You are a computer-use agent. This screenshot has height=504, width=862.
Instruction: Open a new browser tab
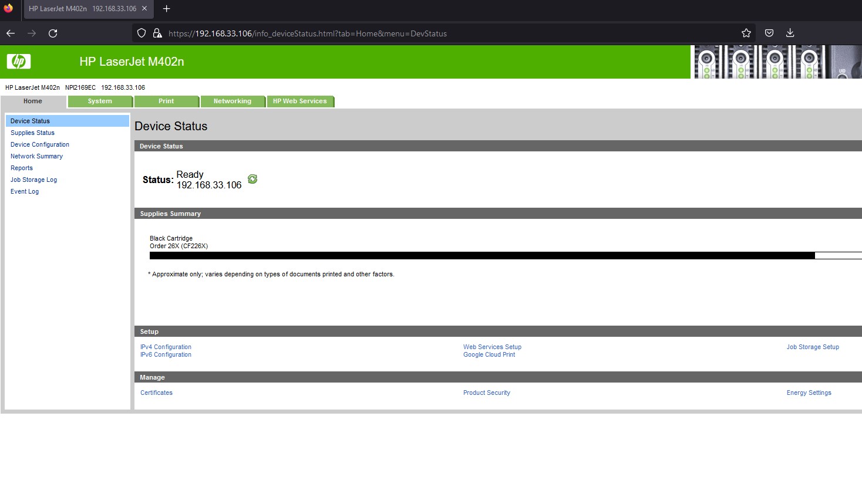pos(167,9)
